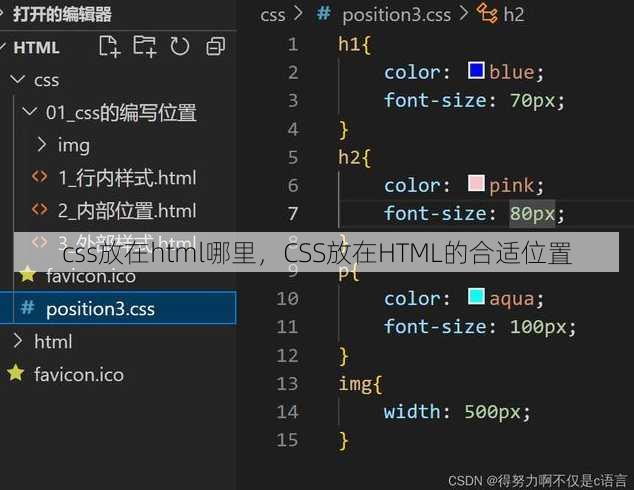Open 1_行内样式.html file

click(x=127, y=178)
